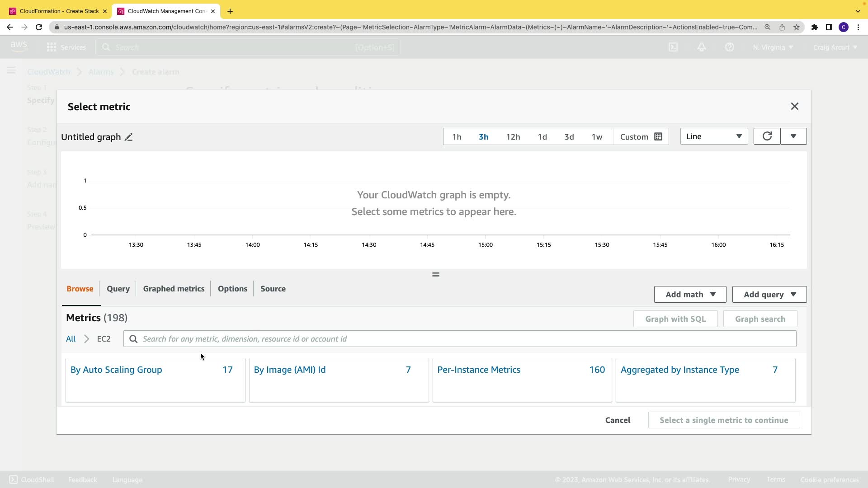Expand the Add math dropdown
This screenshot has height=488, width=868.
point(690,295)
